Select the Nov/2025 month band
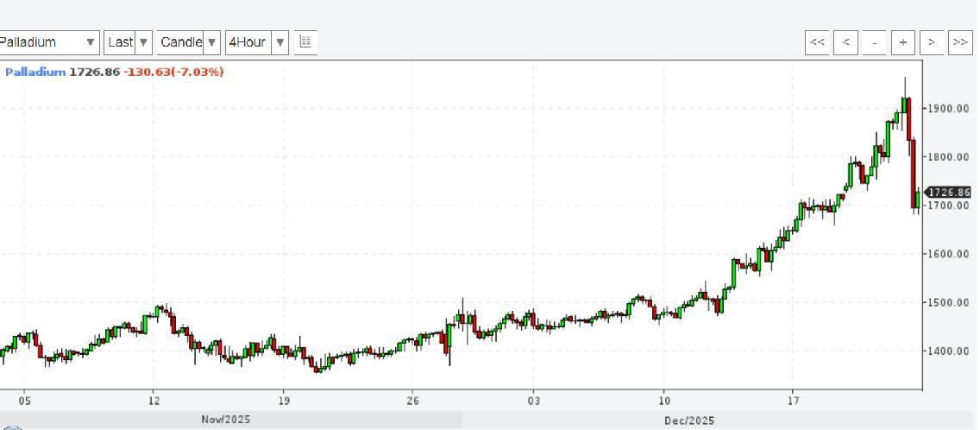 pyautogui.click(x=226, y=421)
